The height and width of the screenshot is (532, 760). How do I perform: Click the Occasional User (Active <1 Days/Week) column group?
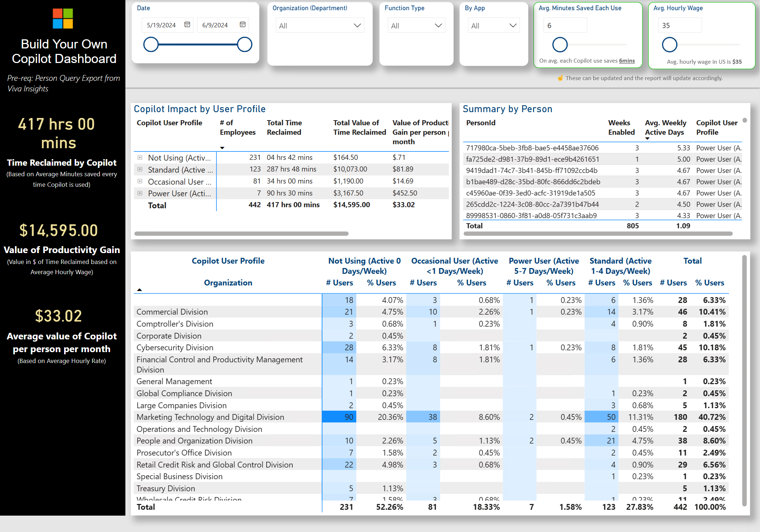pos(455,266)
